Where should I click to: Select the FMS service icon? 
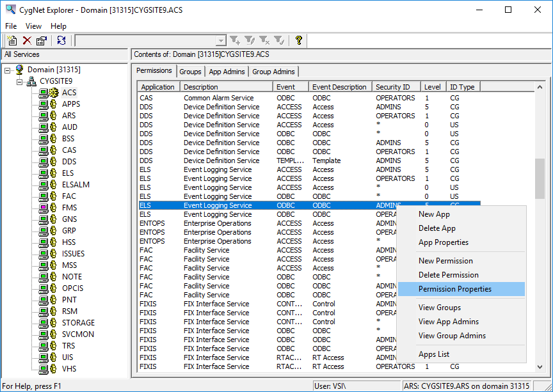pos(47,208)
